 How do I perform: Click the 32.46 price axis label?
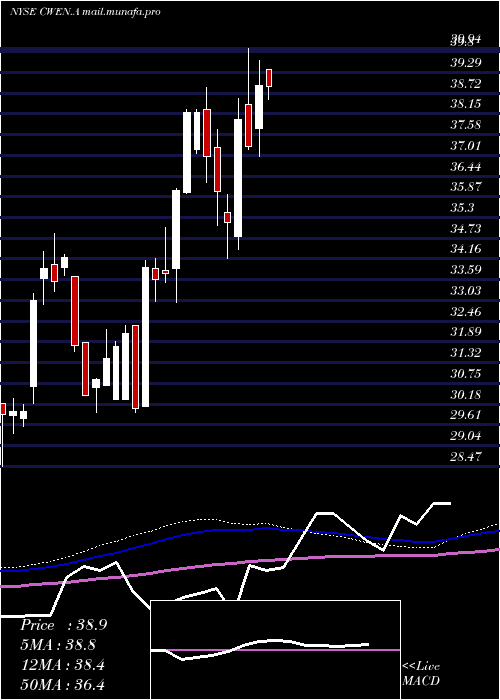(x=466, y=312)
